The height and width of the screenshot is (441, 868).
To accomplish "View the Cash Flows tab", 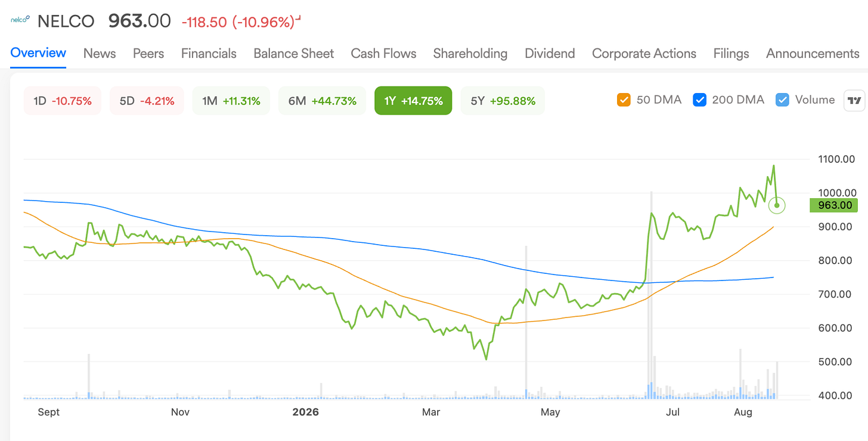I will [x=384, y=54].
